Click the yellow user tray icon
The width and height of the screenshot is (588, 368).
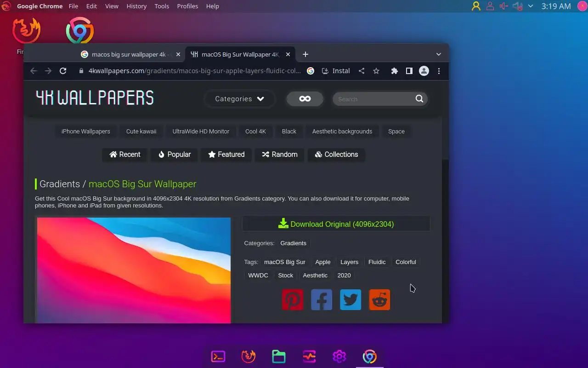476,6
